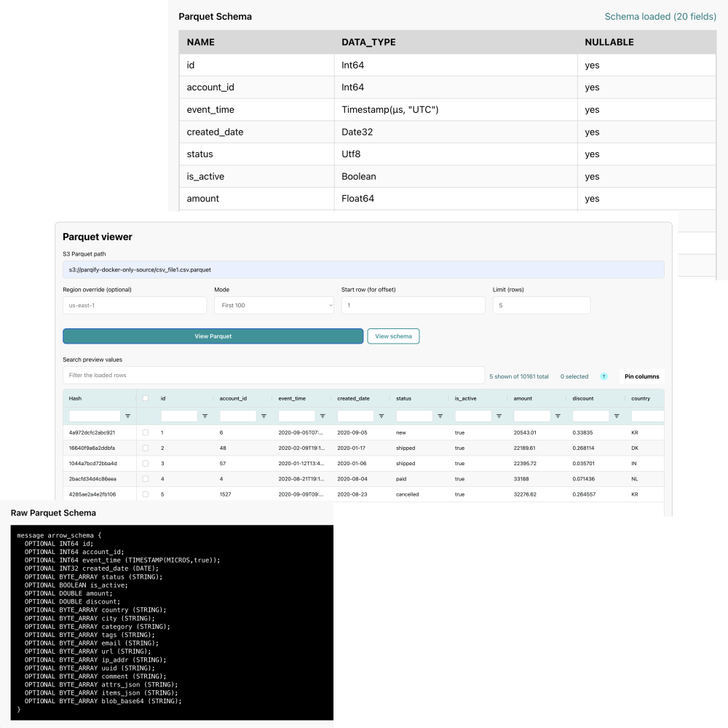Screen dimensions: 728x728
Task: Focus the Hash column filter input
Action: pyautogui.click(x=95, y=416)
